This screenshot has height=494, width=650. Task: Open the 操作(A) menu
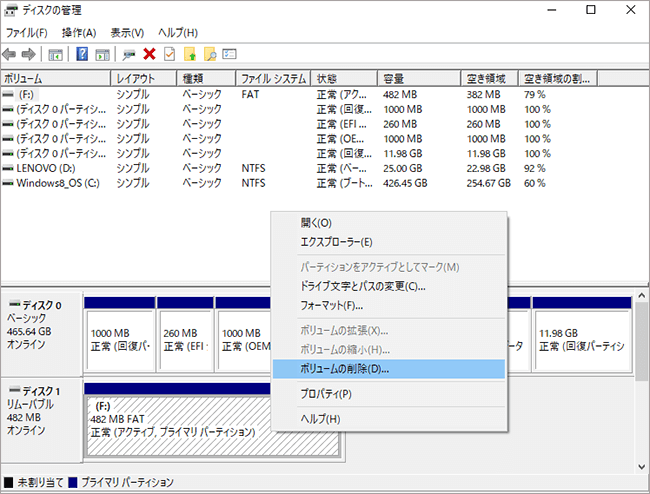pos(79,32)
